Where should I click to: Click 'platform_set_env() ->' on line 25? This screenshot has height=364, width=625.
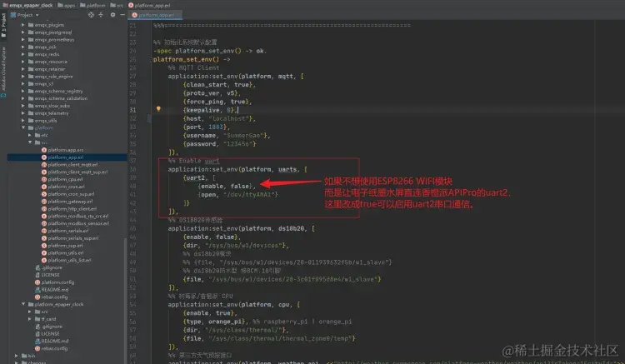[192, 59]
